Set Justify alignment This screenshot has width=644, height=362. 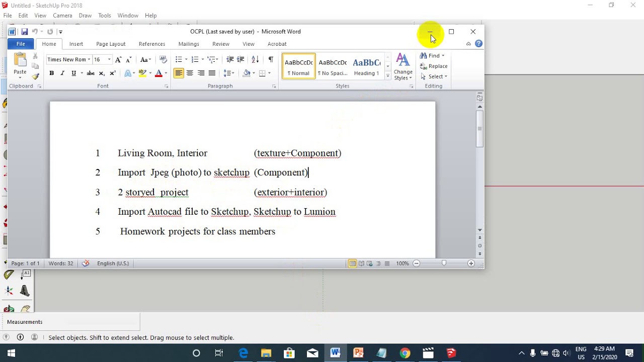point(212,73)
